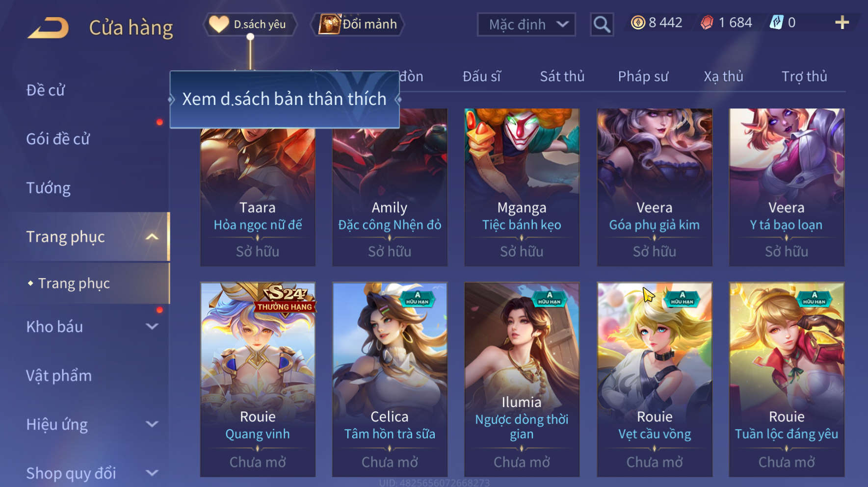Click the red ruby currency icon

[x=707, y=23]
